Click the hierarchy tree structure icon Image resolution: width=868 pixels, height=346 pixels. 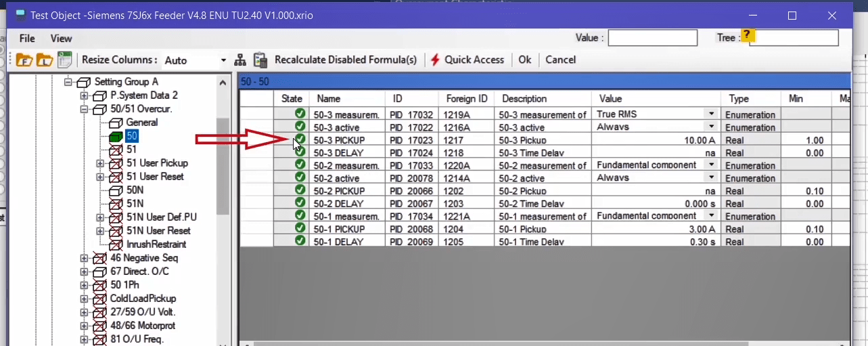[x=240, y=60]
